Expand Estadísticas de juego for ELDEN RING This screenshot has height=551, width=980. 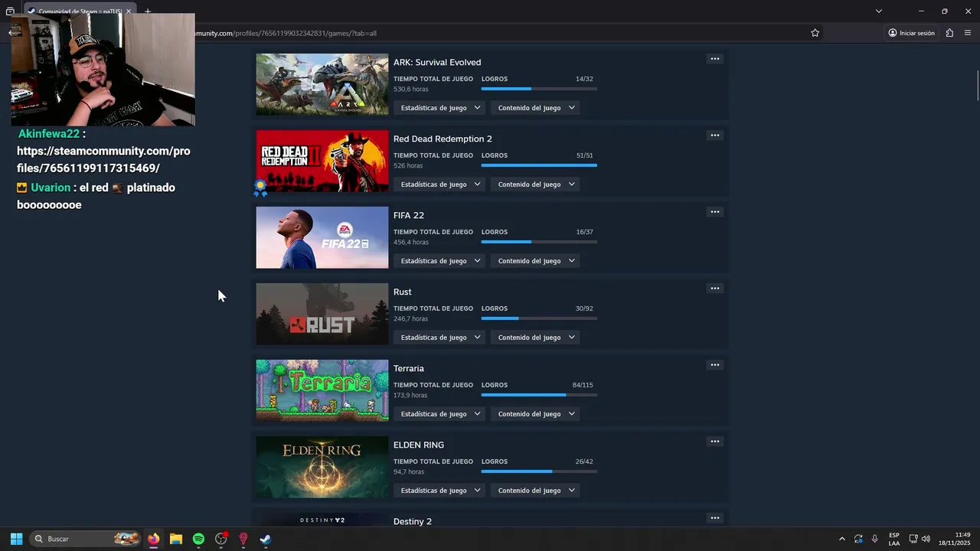440,491
